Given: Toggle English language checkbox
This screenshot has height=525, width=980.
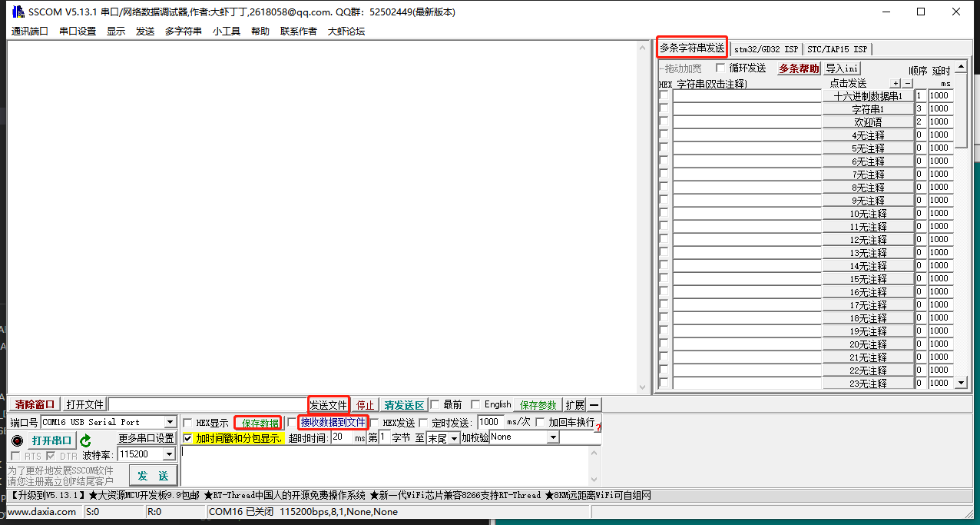Looking at the screenshot, I should click(475, 404).
